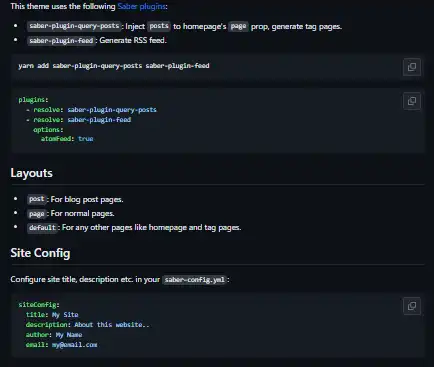
Task: Click the Layouts heading
Action: tap(31, 173)
